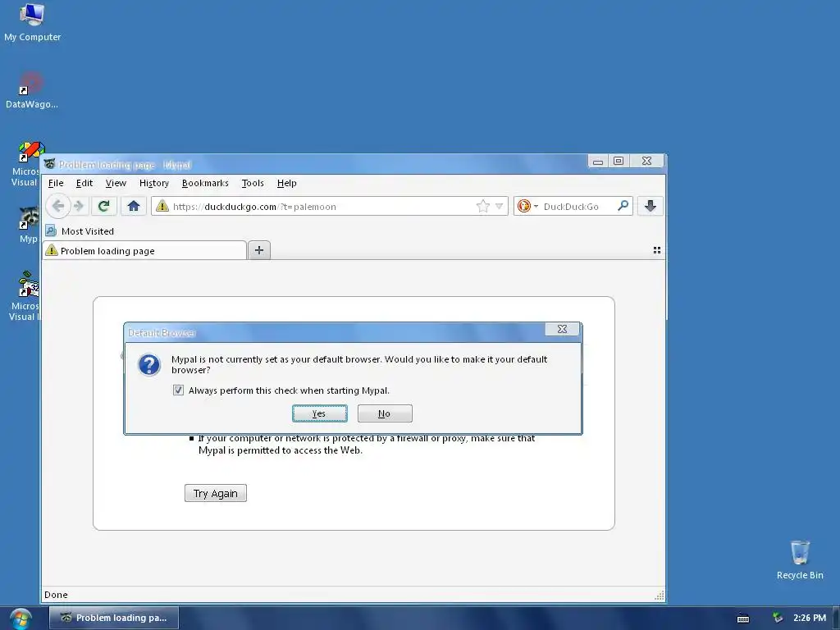Click the search magnifier icon
Screen dimensions: 840x630
[623, 206]
